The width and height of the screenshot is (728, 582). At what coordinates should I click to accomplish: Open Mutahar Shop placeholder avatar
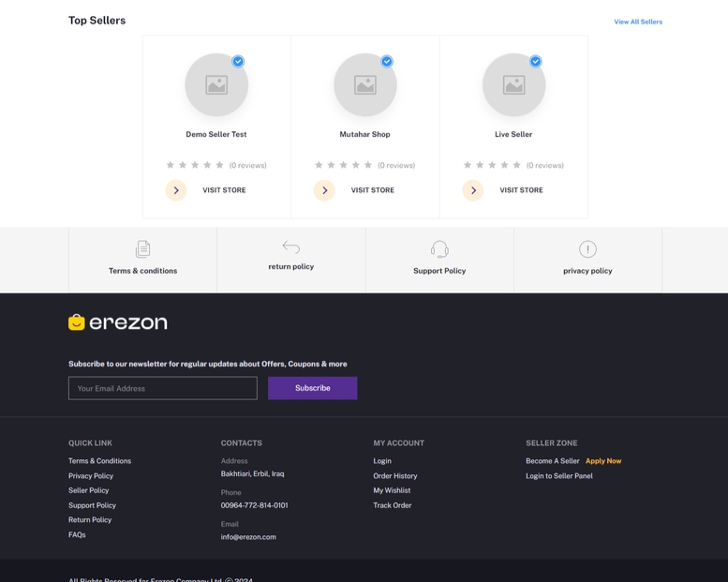(365, 84)
